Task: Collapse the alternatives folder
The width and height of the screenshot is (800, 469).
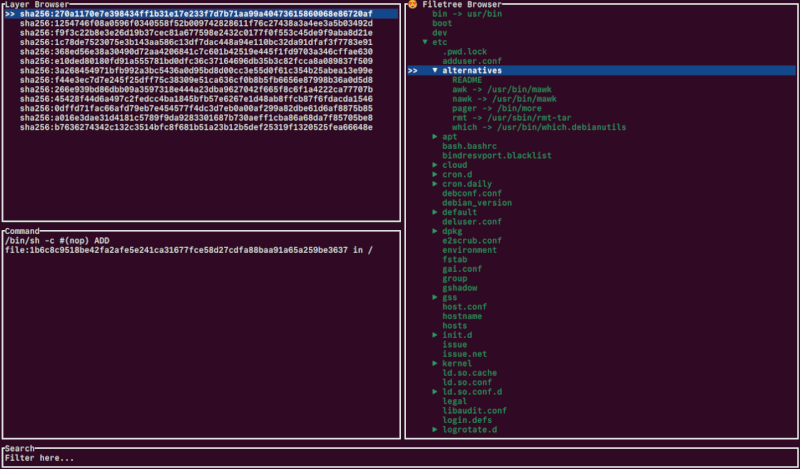Action: (435, 71)
